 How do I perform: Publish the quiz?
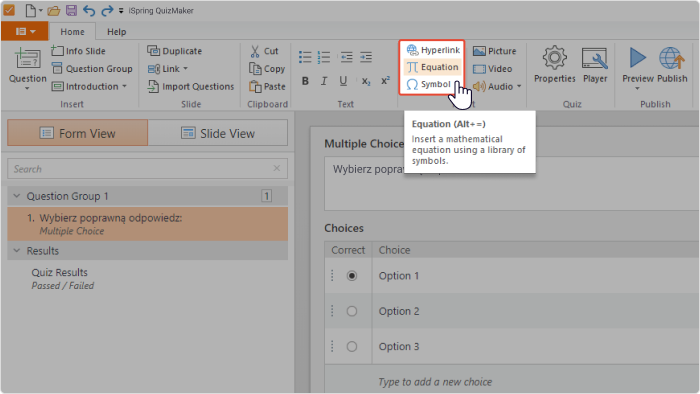pos(672,65)
